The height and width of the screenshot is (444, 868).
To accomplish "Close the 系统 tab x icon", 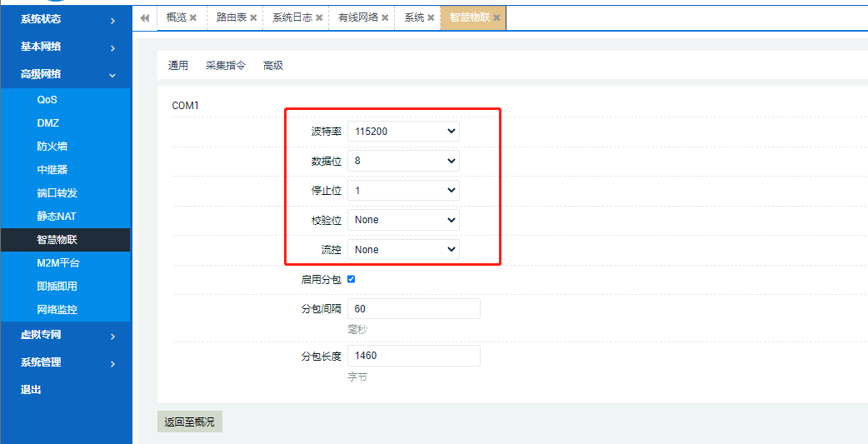I will (431, 17).
